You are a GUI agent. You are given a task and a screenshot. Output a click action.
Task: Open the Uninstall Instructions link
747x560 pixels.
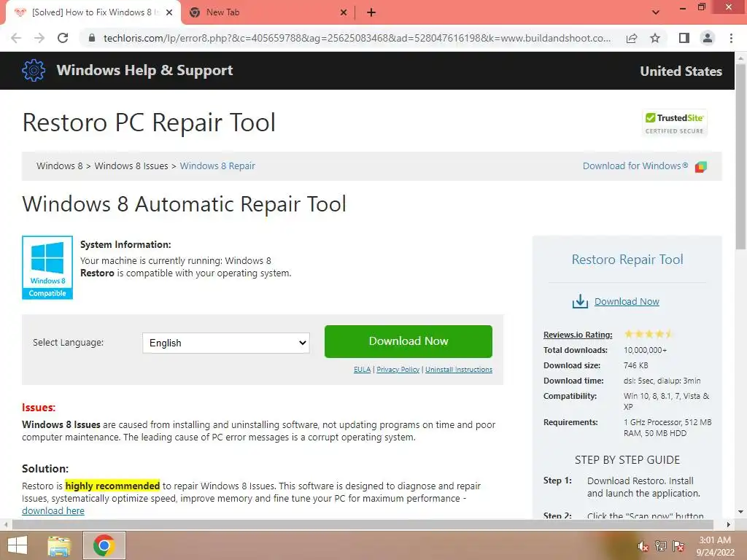tap(459, 370)
